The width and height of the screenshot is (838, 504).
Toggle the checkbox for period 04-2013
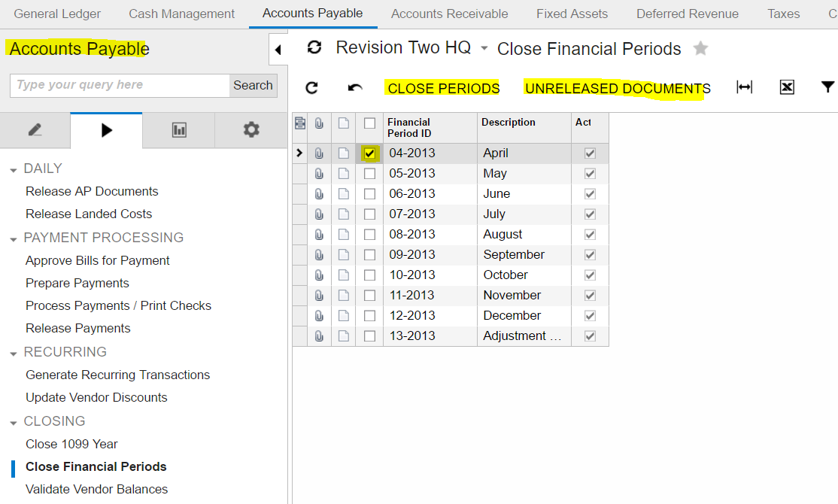pos(369,153)
